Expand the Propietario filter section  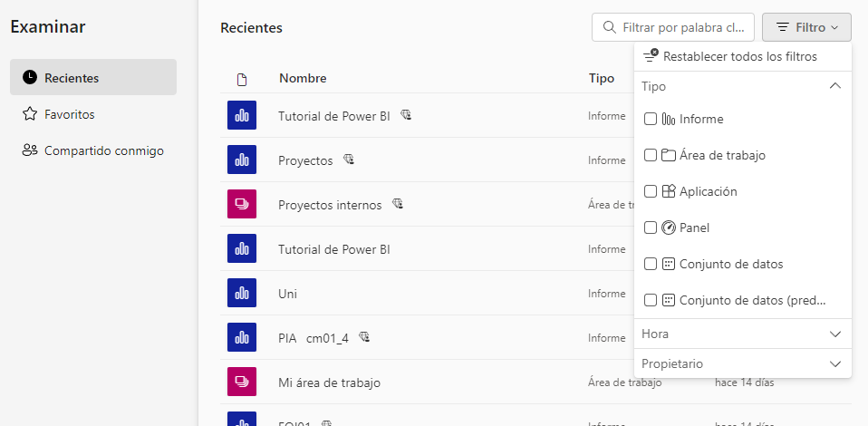point(834,363)
